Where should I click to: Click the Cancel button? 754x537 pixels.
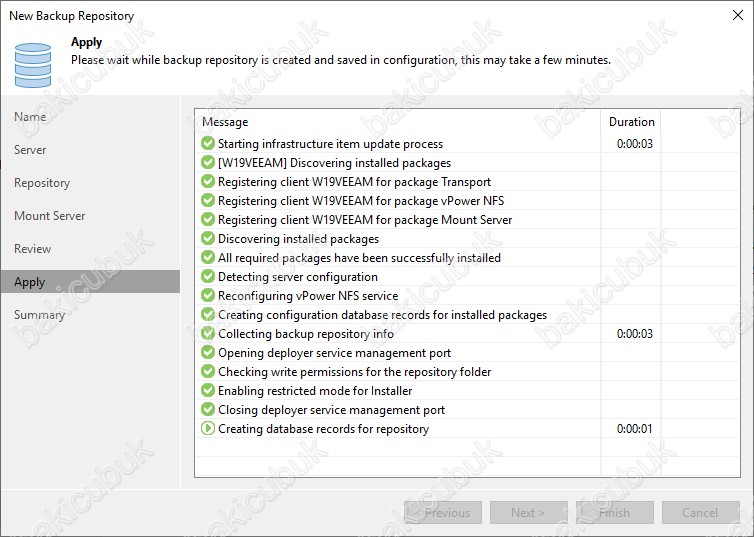(701, 513)
